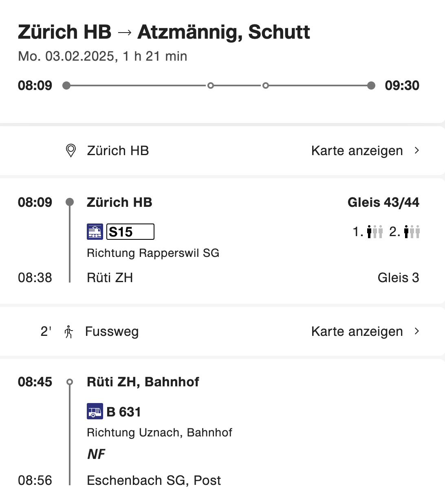Viewport: 445px width, 504px height.
Task: Click the Rüti ZH arrival stop
Action: point(110,278)
